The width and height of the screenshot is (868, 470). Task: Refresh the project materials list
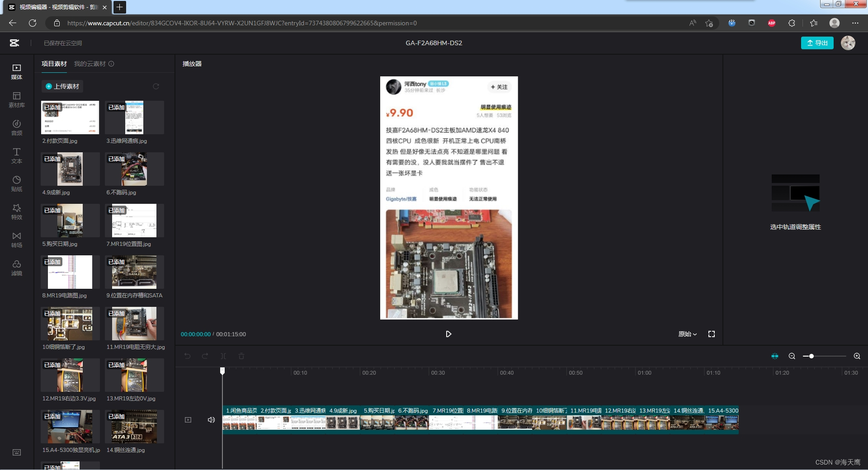coord(156,86)
